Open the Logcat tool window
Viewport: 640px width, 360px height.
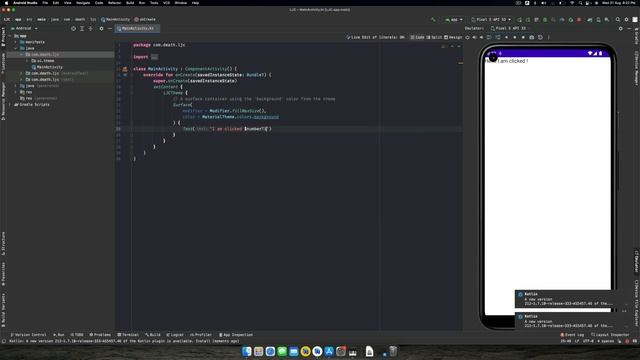point(175,335)
